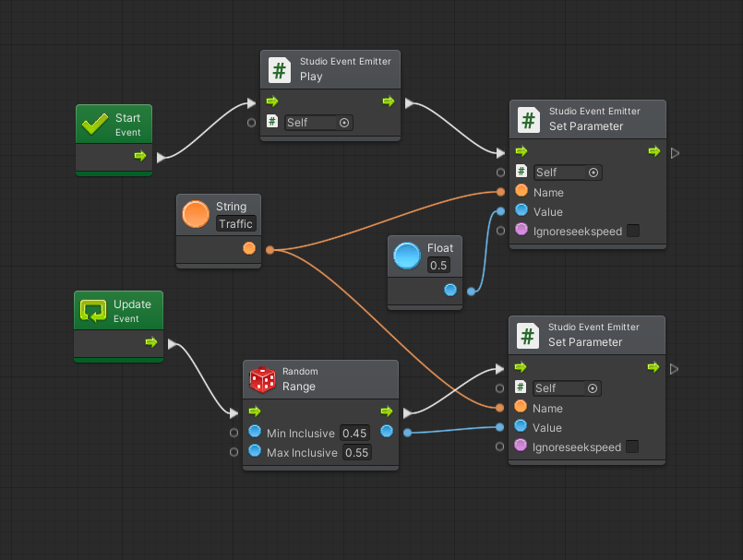Image resolution: width=743 pixels, height=560 pixels.
Task: Click the object picker on the lower Set Parameter Self field
Action: [593, 387]
